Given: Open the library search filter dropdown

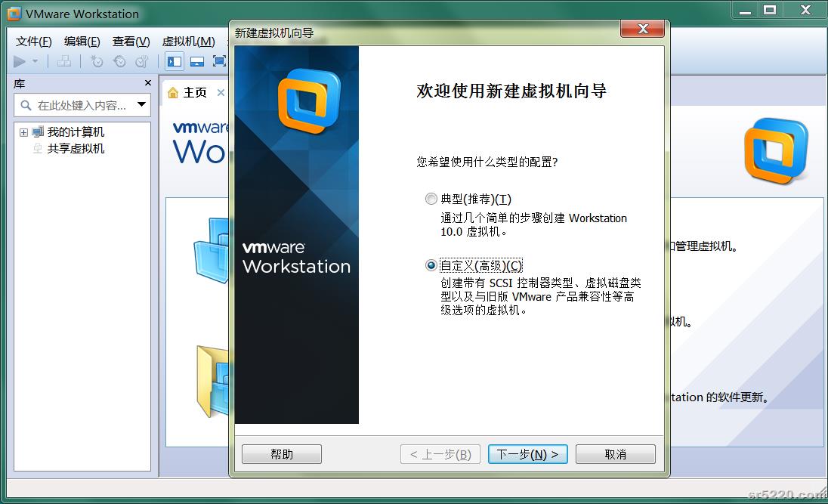Looking at the screenshot, I should click(x=141, y=104).
